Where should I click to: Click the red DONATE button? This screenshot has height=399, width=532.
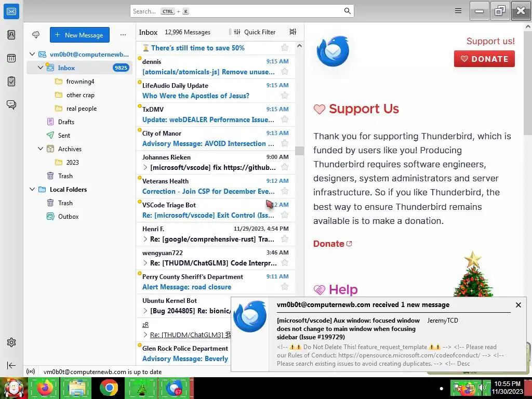[x=484, y=59]
